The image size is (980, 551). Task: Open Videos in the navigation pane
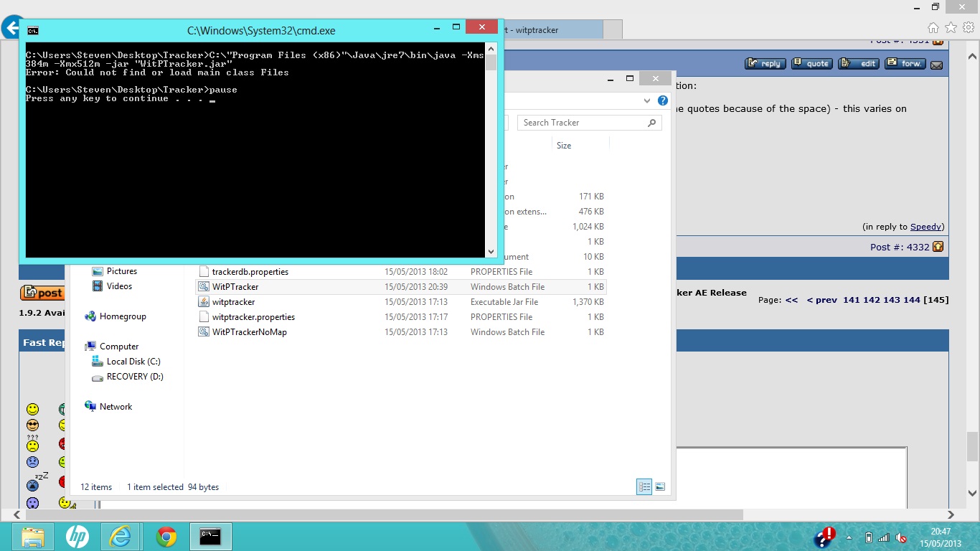(119, 286)
